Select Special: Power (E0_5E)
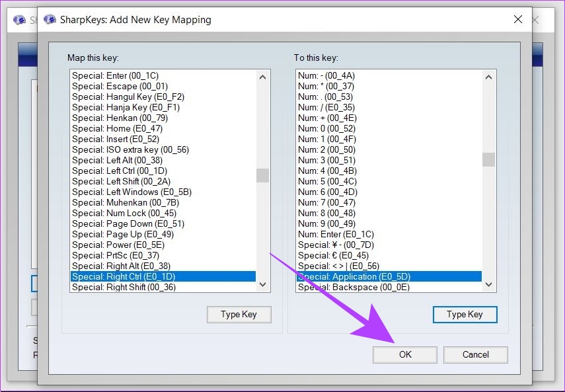The image size is (565, 392). tap(163, 245)
